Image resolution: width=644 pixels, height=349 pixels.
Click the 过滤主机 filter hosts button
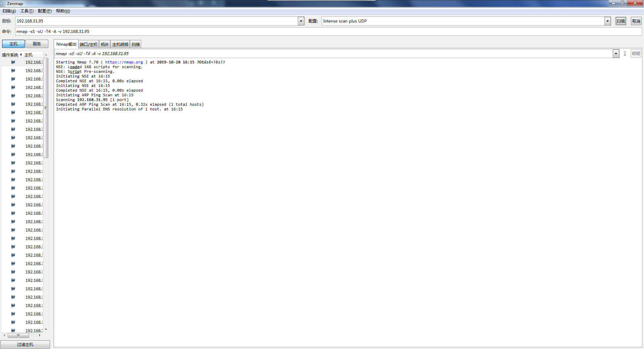point(25,344)
